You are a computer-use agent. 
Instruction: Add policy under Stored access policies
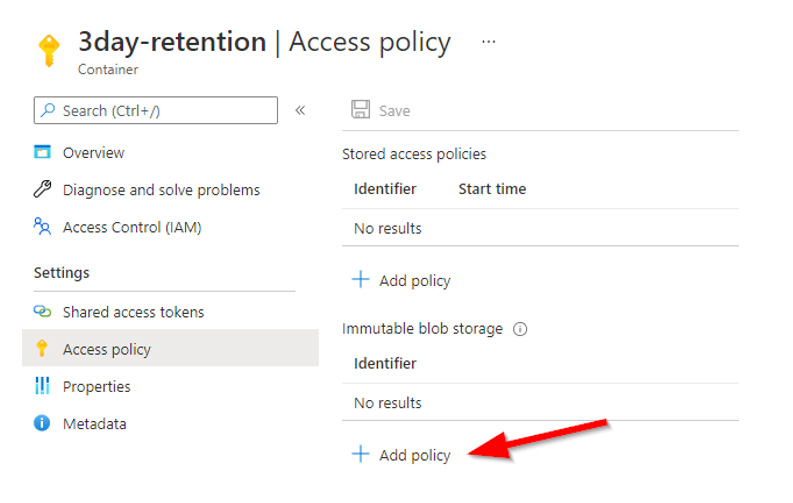tap(403, 281)
